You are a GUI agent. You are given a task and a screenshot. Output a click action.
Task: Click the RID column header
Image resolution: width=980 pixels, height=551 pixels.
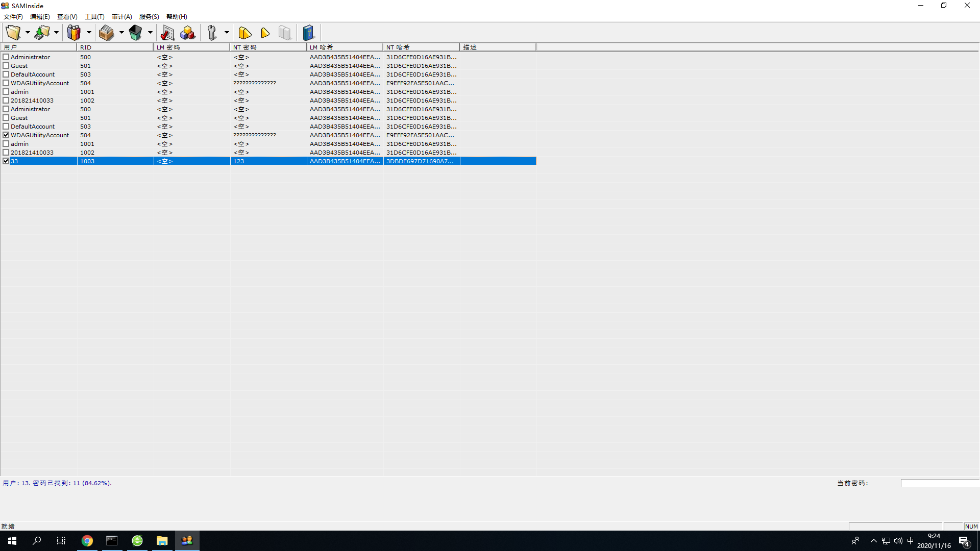pos(114,47)
